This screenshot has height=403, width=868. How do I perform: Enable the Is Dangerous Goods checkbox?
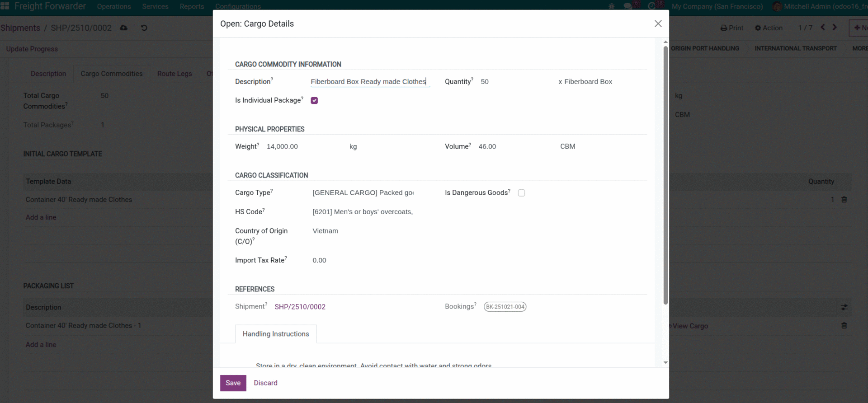521,193
